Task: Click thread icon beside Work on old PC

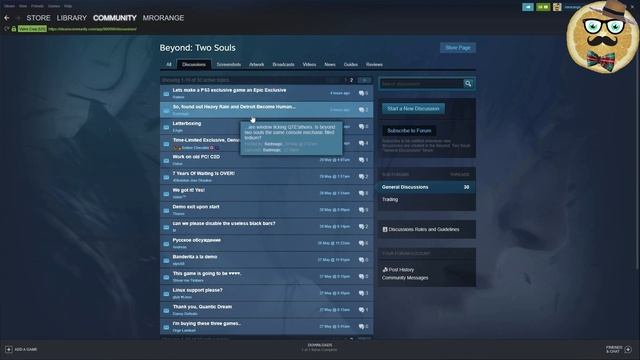Action: pos(166,160)
